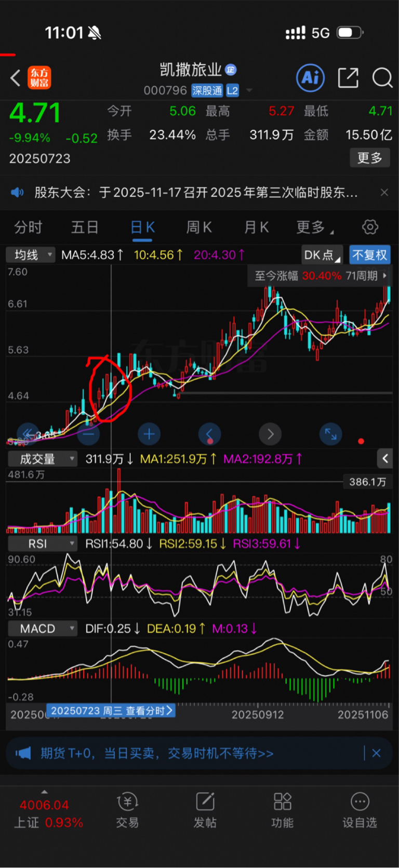
Task: Open 均线 indicator dropdown
Action: (x=30, y=255)
